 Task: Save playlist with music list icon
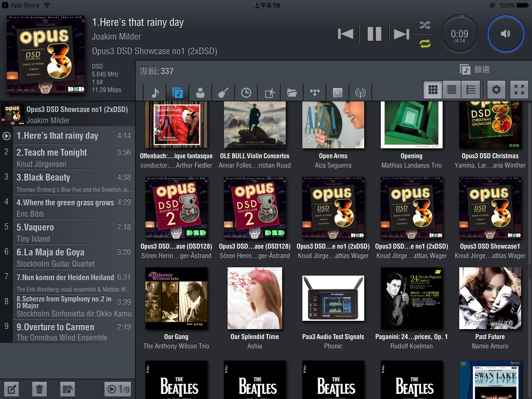[67, 389]
